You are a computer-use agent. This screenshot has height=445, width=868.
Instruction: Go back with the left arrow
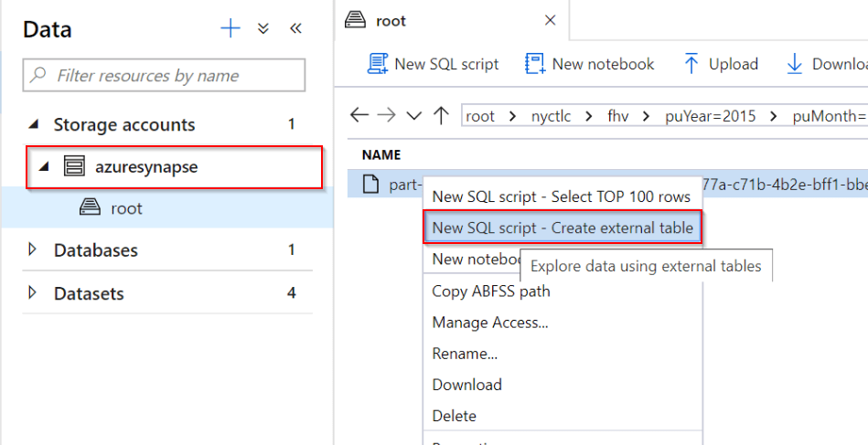359,115
